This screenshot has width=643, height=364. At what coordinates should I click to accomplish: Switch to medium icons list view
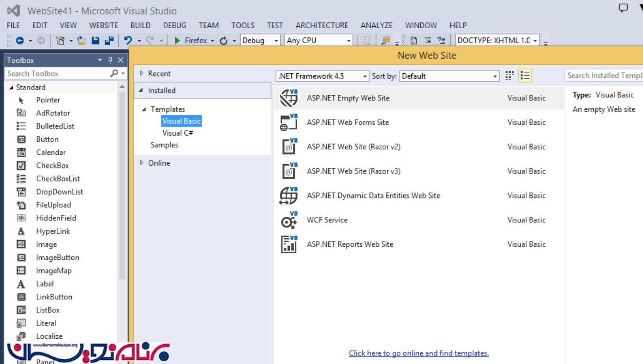[525, 76]
